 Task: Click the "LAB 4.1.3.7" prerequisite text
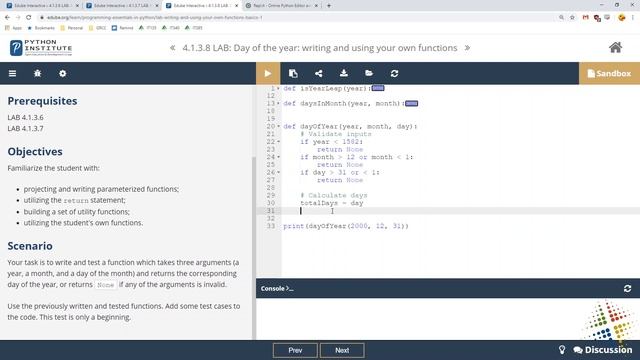coord(25,129)
